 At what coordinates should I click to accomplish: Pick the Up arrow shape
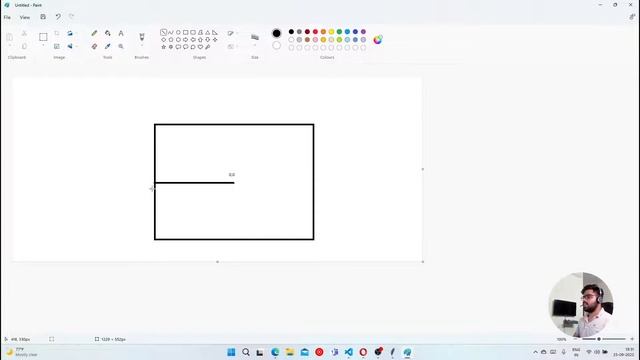coord(200,40)
